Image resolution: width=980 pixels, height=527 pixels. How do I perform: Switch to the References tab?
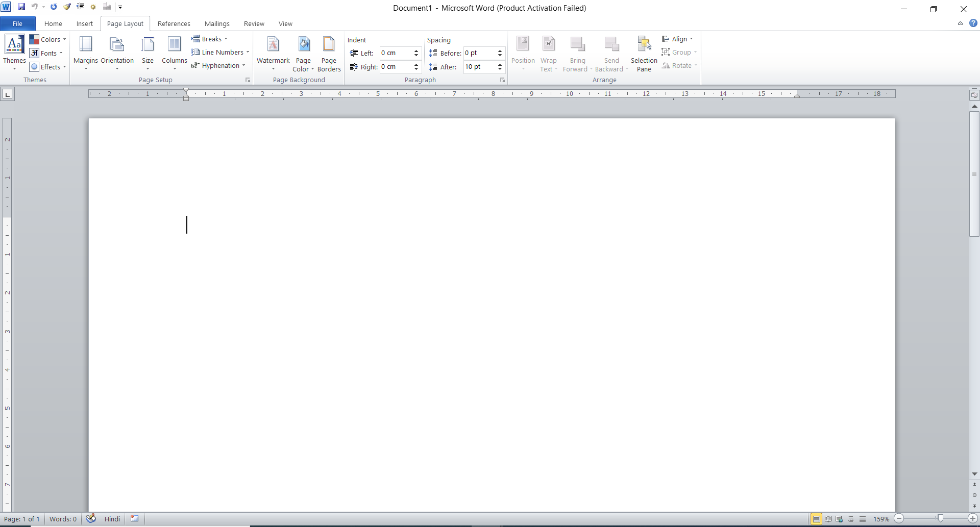tap(174, 23)
